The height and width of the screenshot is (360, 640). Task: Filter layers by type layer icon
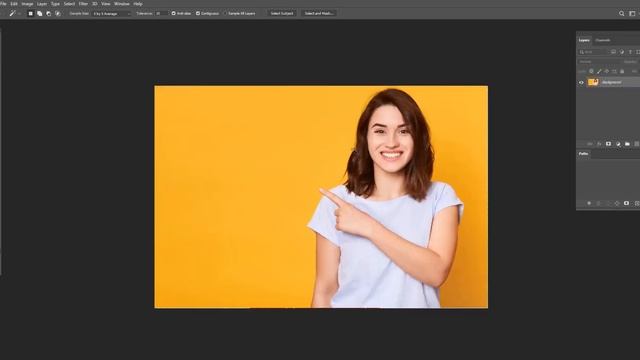coord(630,52)
